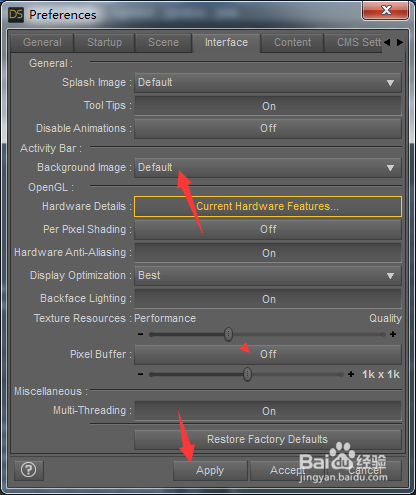Click the help question mark icon
Image resolution: width=416 pixels, height=495 pixels.
point(29,470)
